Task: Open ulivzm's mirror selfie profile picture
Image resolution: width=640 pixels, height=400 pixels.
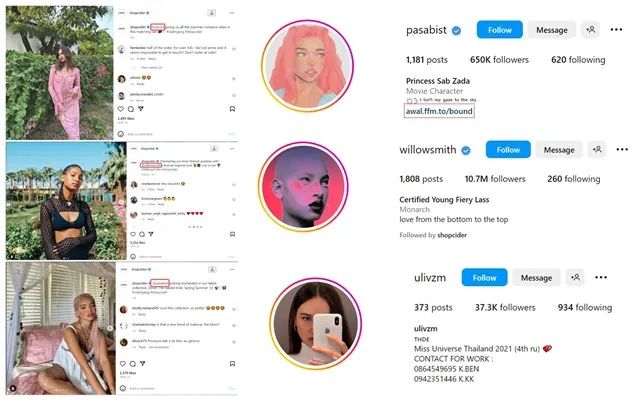Action: 316,324
